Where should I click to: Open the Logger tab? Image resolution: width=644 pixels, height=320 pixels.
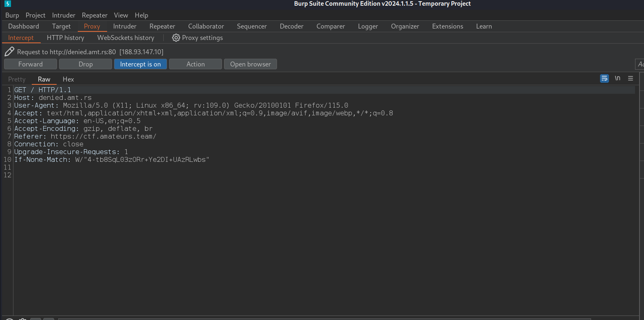pos(368,26)
